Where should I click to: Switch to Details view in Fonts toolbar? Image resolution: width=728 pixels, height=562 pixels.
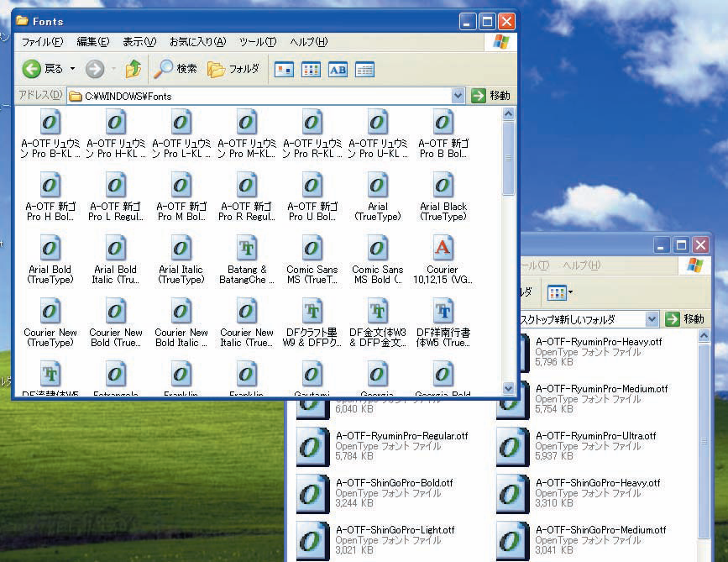365,70
